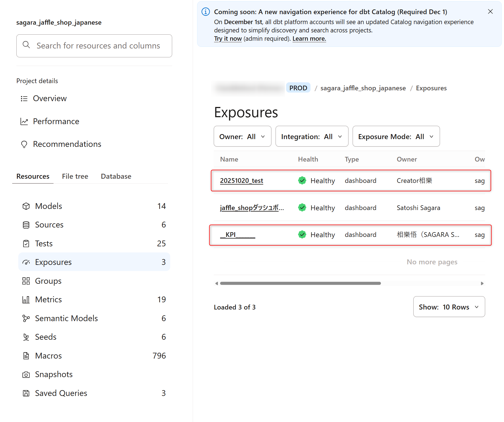Switch to the File tree tab
This screenshot has height=422, width=504.
point(75,176)
